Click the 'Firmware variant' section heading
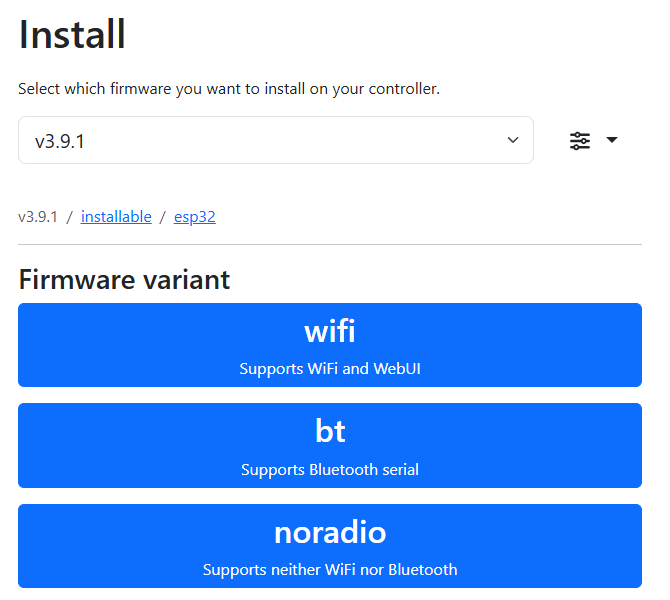The image size is (670, 600). pos(124,280)
